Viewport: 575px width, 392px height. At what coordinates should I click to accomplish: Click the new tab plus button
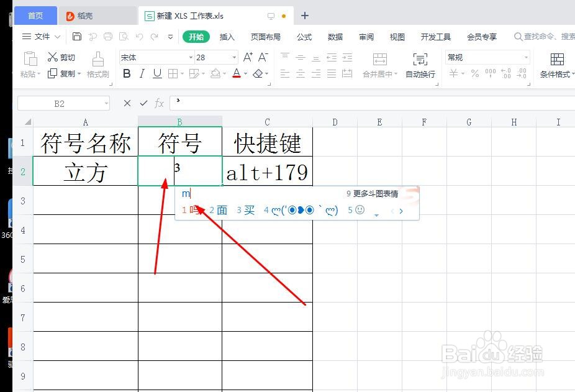pyautogui.click(x=305, y=16)
